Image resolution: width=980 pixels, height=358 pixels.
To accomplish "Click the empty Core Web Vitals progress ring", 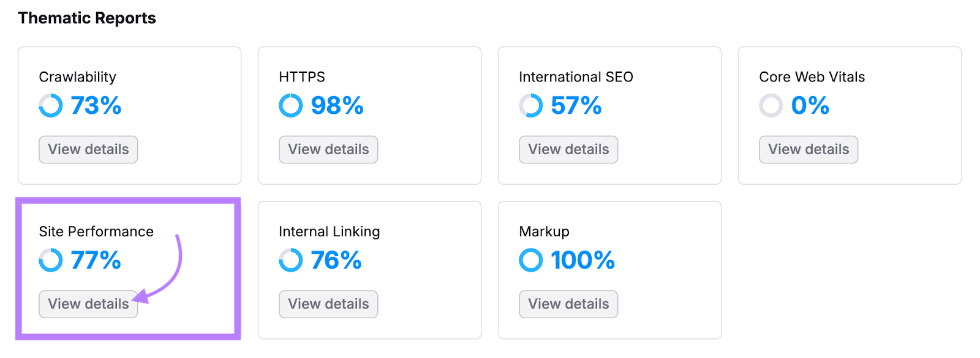I will click(x=770, y=105).
